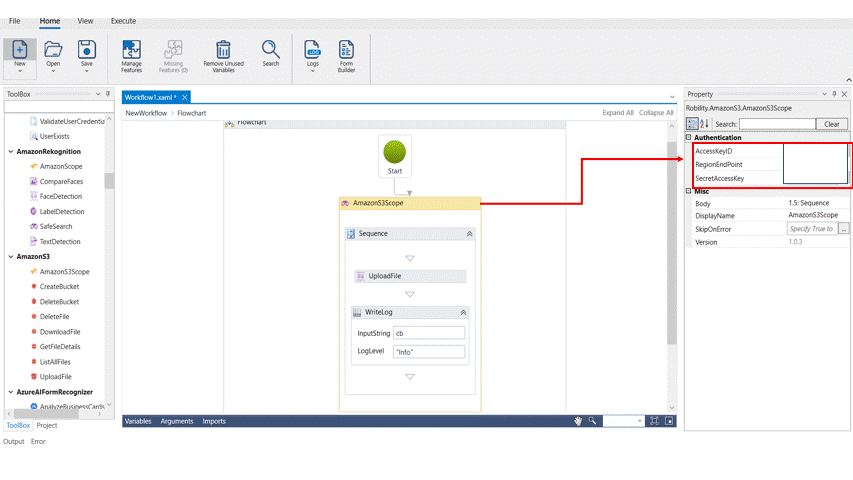Switch to the Execute ribbon tab

(x=123, y=21)
